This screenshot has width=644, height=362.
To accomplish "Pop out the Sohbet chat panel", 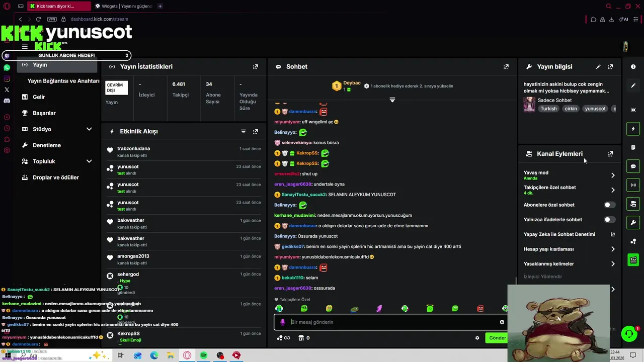I will point(506,66).
